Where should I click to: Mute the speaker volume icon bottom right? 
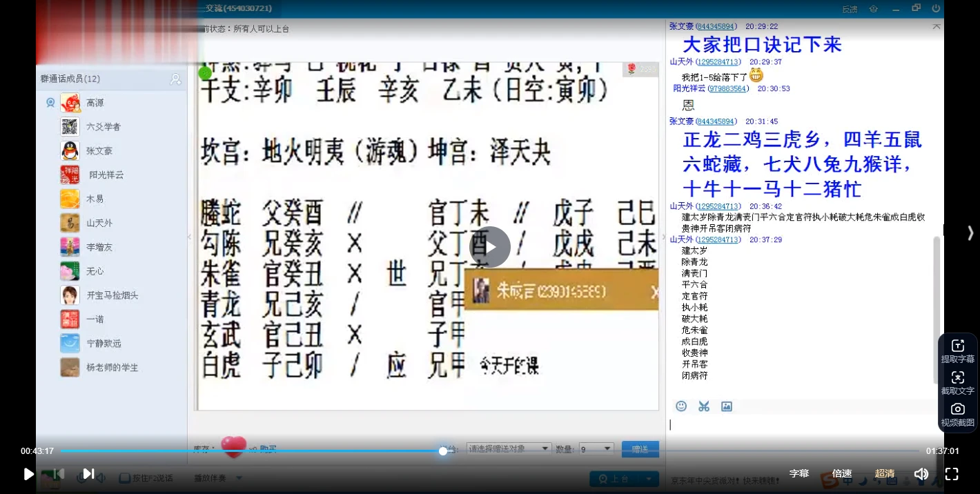[x=921, y=473]
